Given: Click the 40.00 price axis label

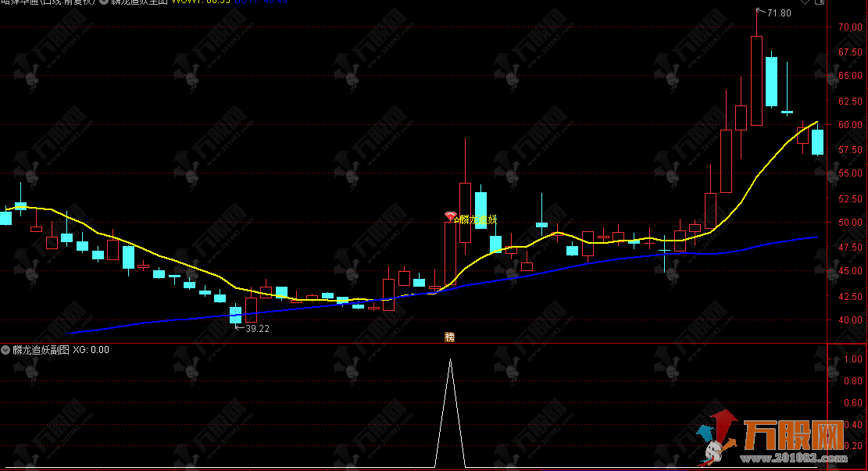Looking at the screenshot, I should click(850, 320).
